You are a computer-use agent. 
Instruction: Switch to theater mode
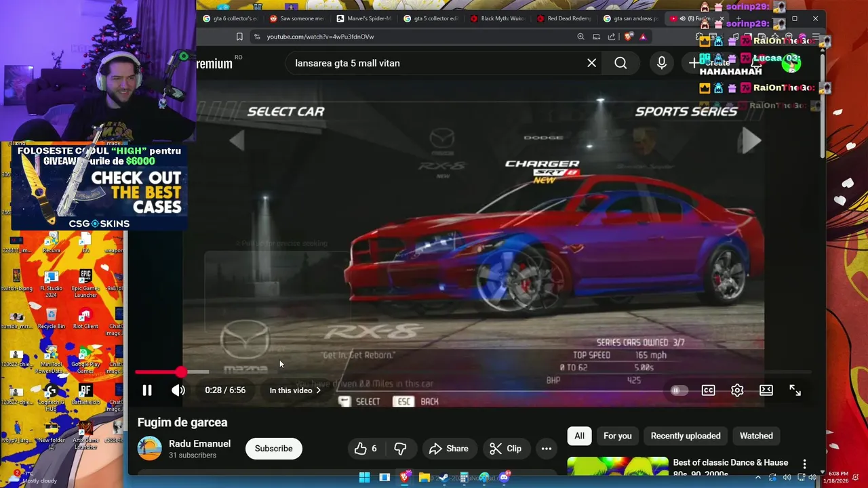766,390
